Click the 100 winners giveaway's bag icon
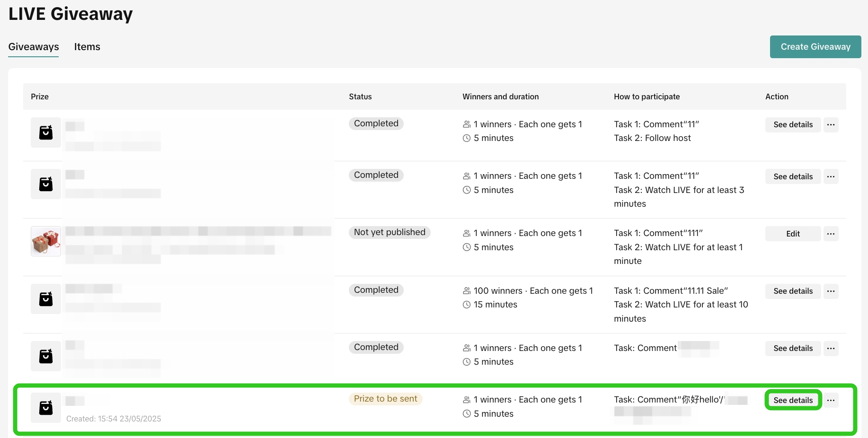Image resolution: width=868 pixels, height=438 pixels. point(46,299)
